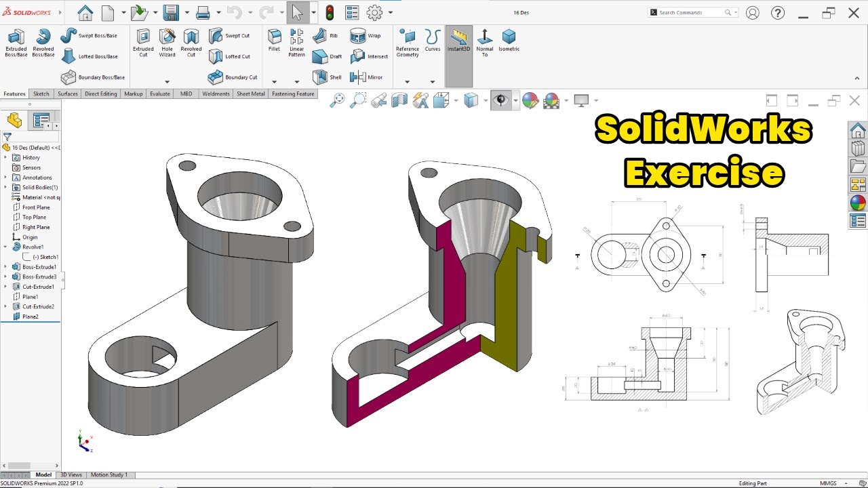Image resolution: width=868 pixels, height=488 pixels.
Task: Click the Search Commands field
Action: (x=692, y=12)
